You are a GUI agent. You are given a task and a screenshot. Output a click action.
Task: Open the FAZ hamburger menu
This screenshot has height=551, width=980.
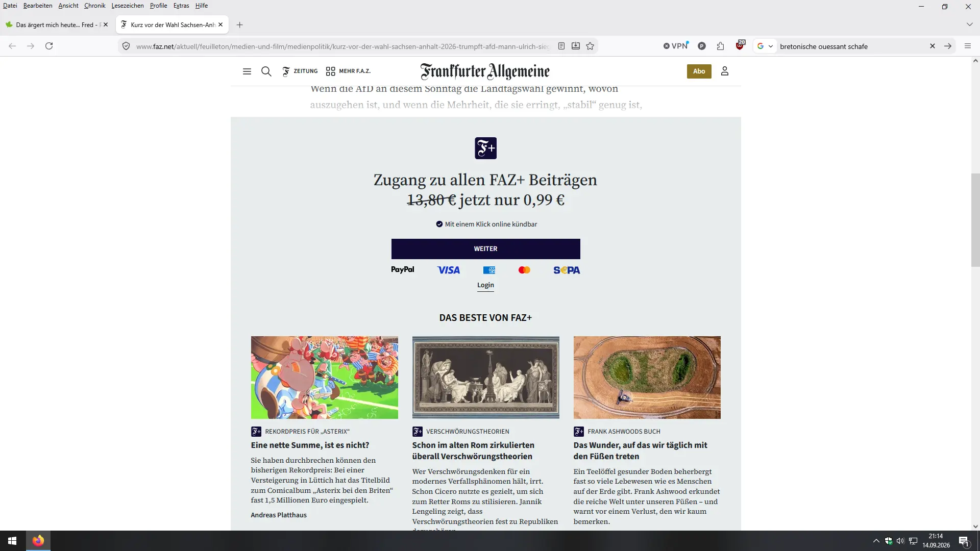pyautogui.click(x=247, y=71)
